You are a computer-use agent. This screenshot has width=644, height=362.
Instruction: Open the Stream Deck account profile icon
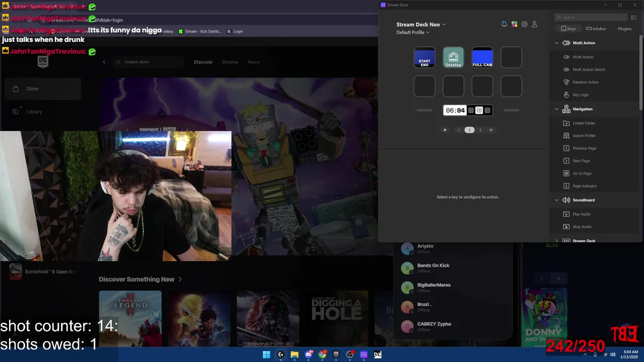tap(534, 24)
